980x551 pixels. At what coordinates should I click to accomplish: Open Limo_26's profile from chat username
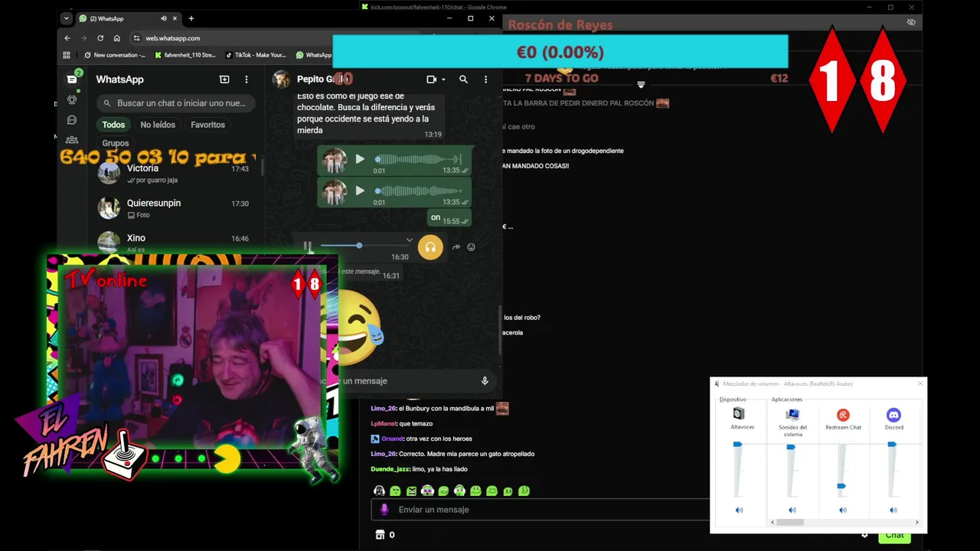[x=384, y=409]
